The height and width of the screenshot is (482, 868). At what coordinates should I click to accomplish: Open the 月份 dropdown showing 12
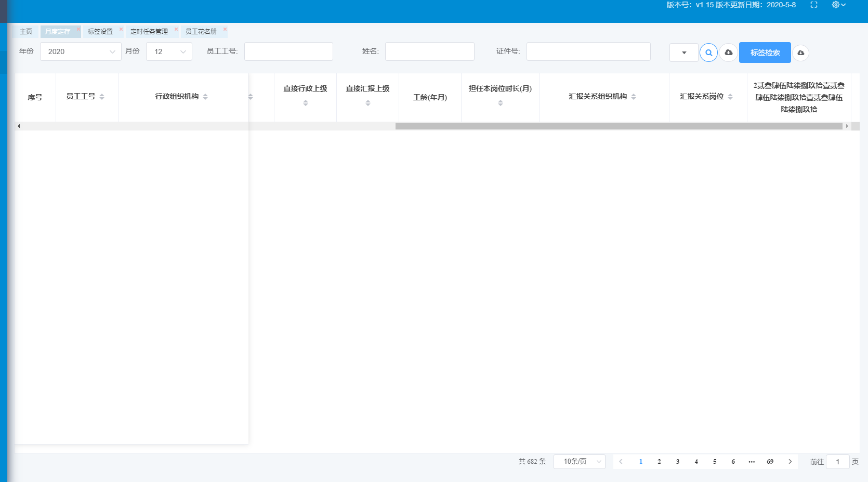169,51
